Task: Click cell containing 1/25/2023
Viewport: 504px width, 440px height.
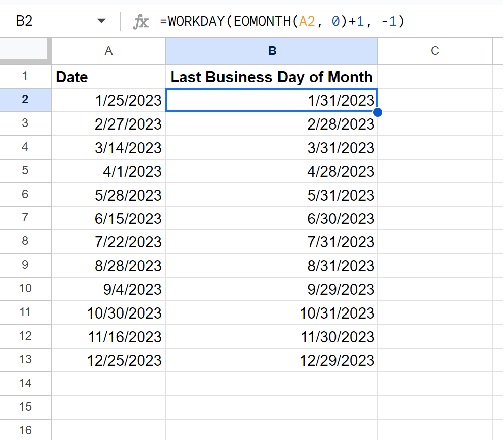Action: pyautogui.click(x=108, y=100)
